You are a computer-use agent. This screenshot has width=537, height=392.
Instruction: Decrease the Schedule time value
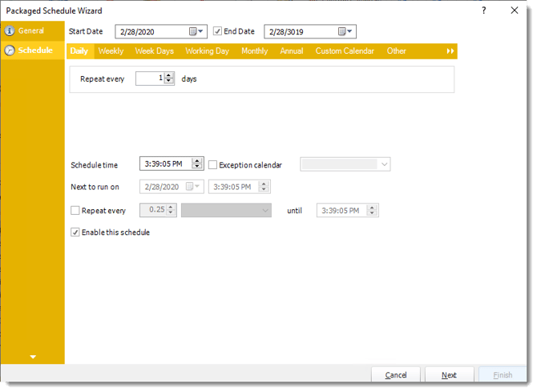coord(197,167)
